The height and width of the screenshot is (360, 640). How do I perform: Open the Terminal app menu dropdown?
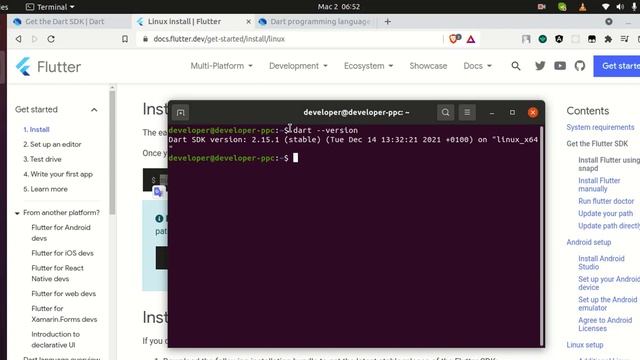(x=50, y=7)
